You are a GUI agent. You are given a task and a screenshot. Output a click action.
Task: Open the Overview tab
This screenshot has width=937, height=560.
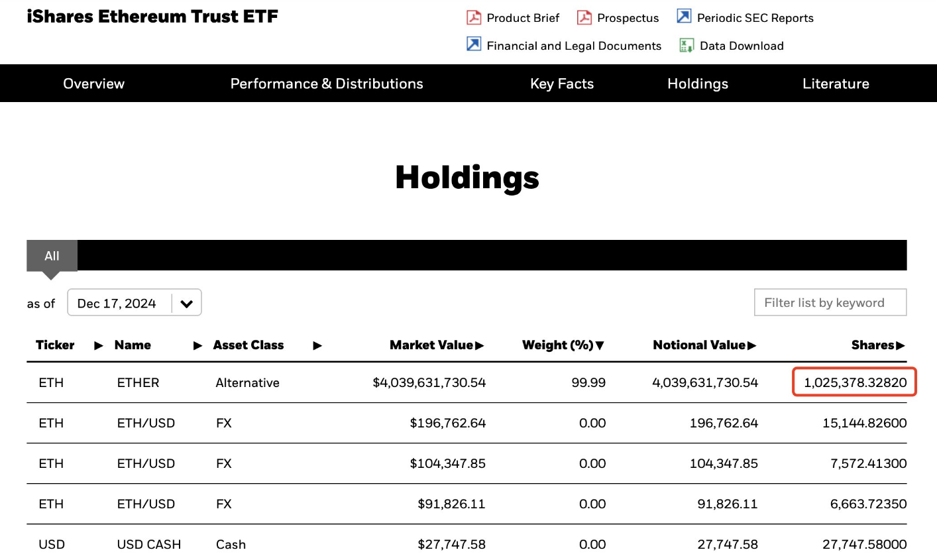93,84
